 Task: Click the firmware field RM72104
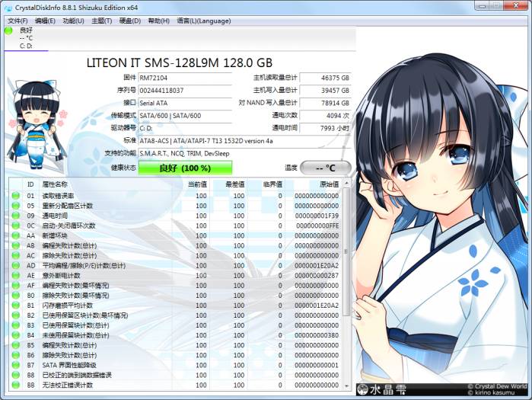(185, 78)
